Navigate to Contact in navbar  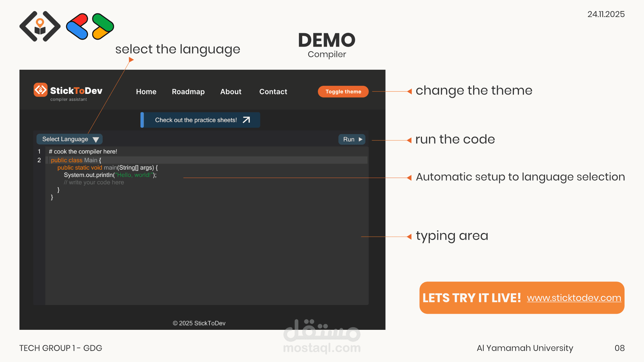273,92
